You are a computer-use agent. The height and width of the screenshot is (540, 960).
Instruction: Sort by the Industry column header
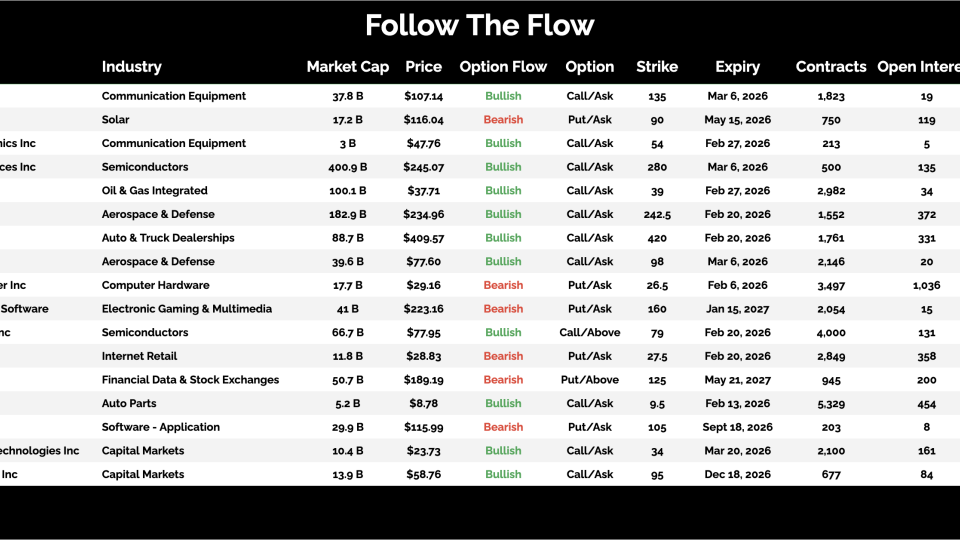pyautogui.click(x=131, y=67)
